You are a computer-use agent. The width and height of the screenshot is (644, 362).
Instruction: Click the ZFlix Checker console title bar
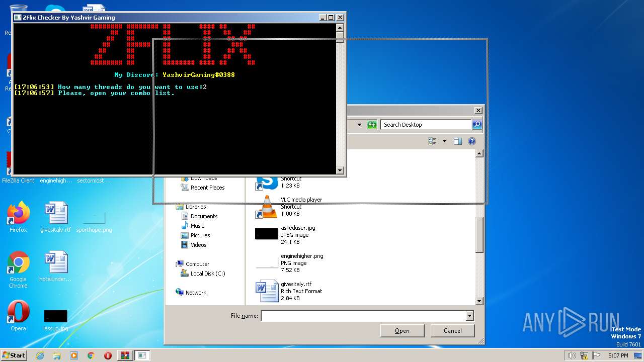(166, 17)
